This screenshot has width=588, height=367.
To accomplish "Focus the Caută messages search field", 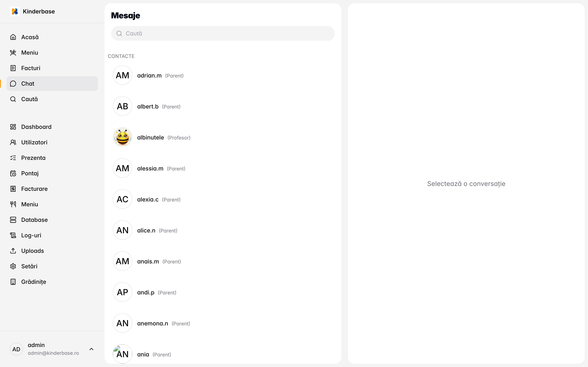I will click(223, 33).
